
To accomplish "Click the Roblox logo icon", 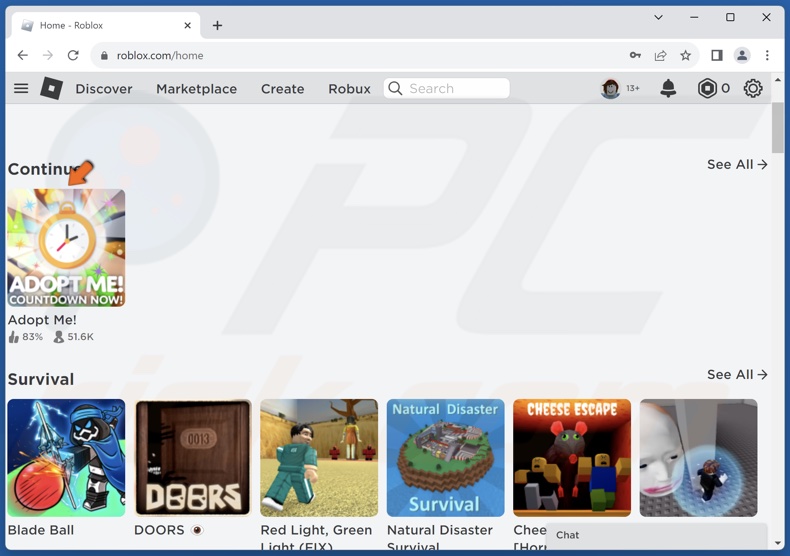I will [x=51, y=89].
